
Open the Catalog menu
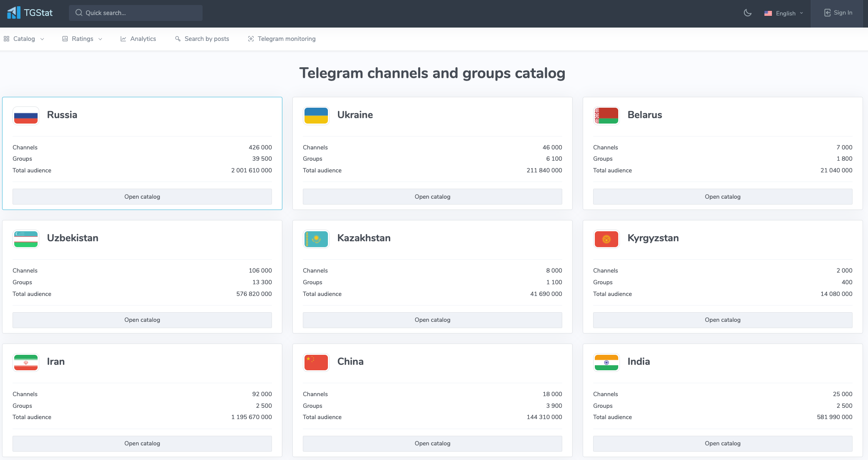pyautogui.click(x=24, y=39)
